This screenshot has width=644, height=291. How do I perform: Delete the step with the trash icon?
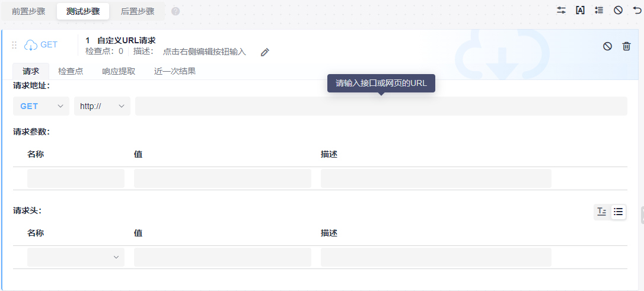point(626,46)
